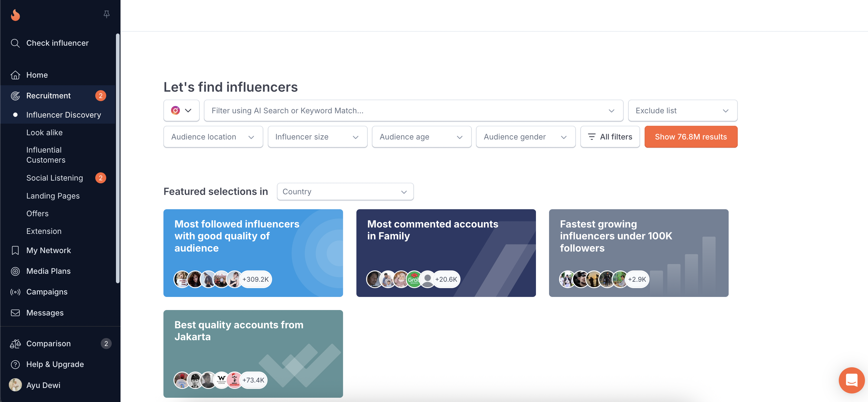Open the Most commented accounts in Family card
Image resolution: width=868 pixels, height=402 pixels.
click(446, 253)
